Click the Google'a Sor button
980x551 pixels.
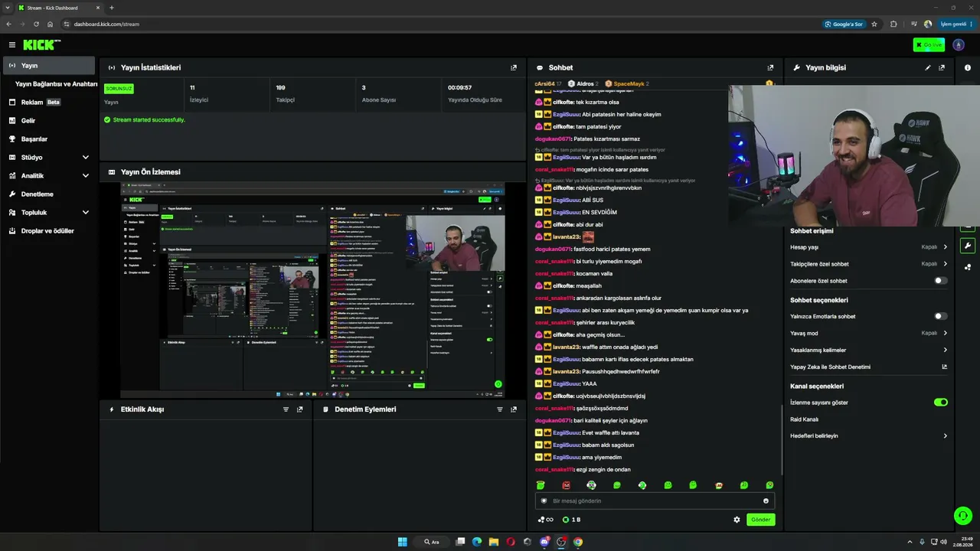pos(844,24)
